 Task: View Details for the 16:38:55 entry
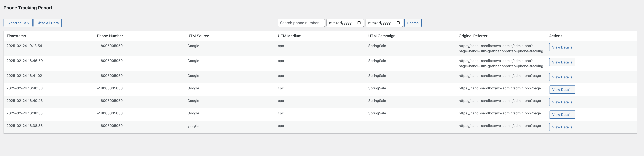tap(562, 115)
